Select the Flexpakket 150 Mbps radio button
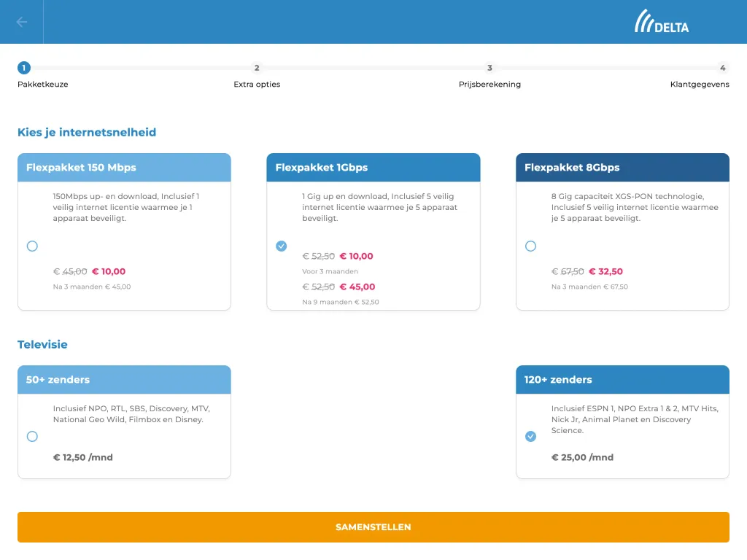 [x=32, y=246]
